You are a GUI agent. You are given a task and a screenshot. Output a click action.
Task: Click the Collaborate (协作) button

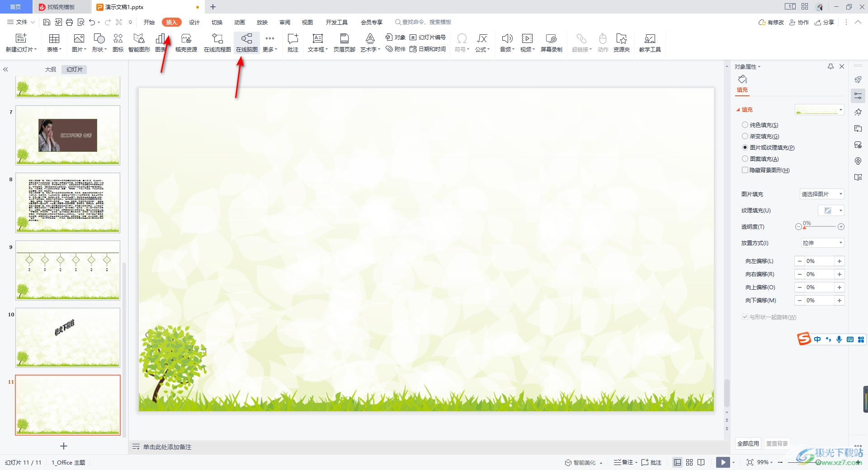(x=799, y=22)
